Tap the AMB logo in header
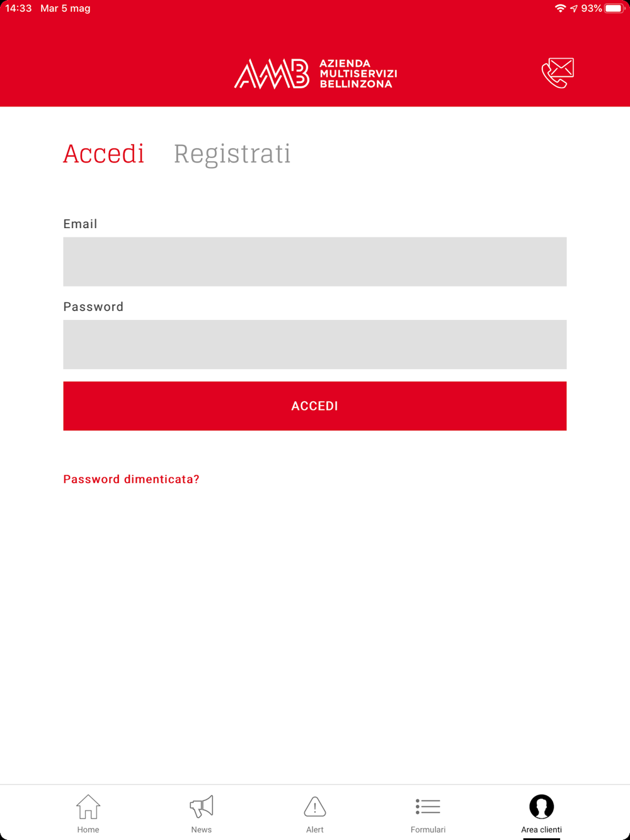The width and height of the screenshot is (630, 840). point(272,74)
